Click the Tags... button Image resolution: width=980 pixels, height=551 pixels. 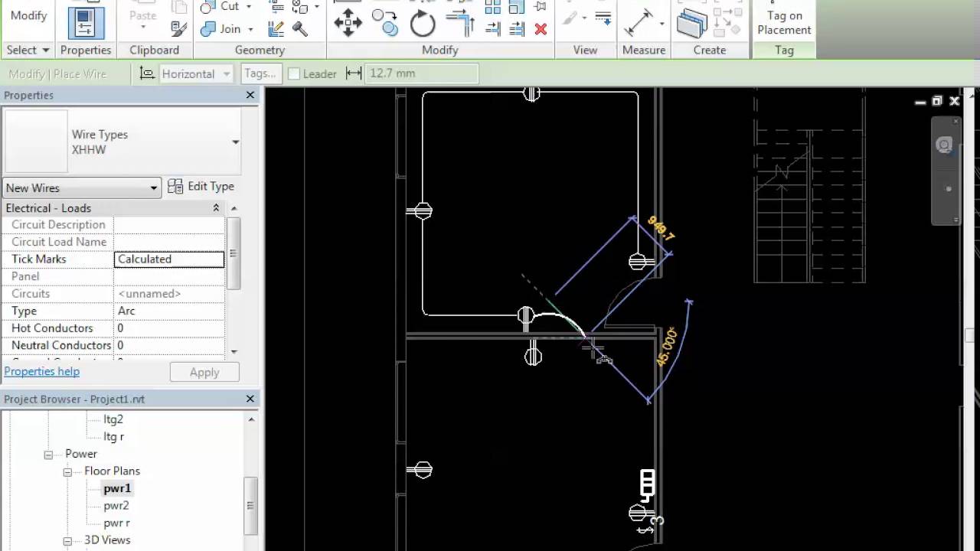tap(260, 73)
